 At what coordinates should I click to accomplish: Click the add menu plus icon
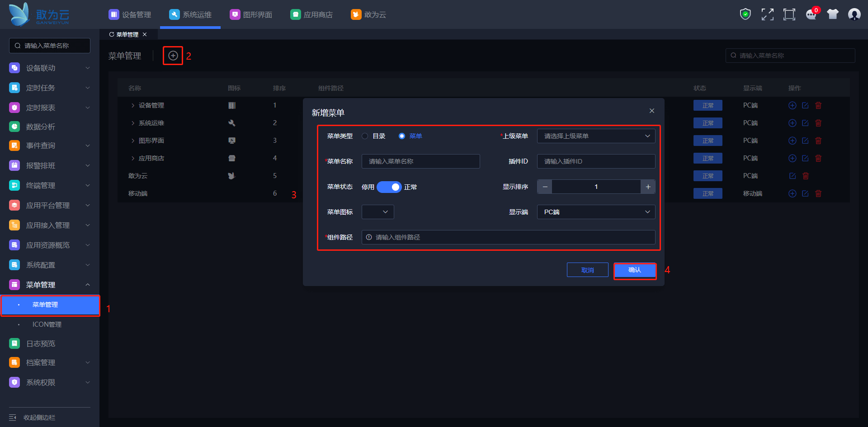click(173, 56)
